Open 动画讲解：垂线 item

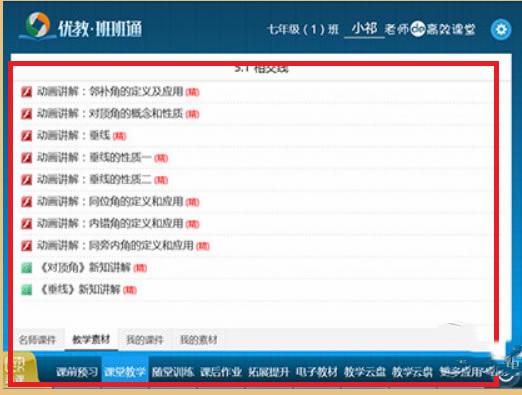click(x=73, y=136)
